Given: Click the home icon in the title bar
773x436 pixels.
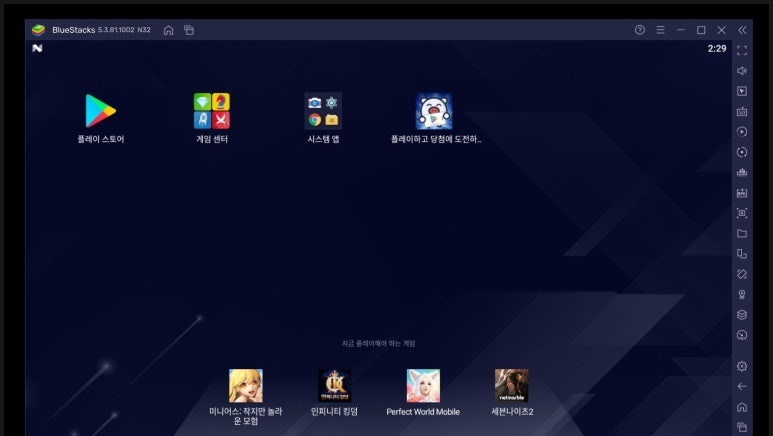Looking at the screenshot, I should [169, 30].
